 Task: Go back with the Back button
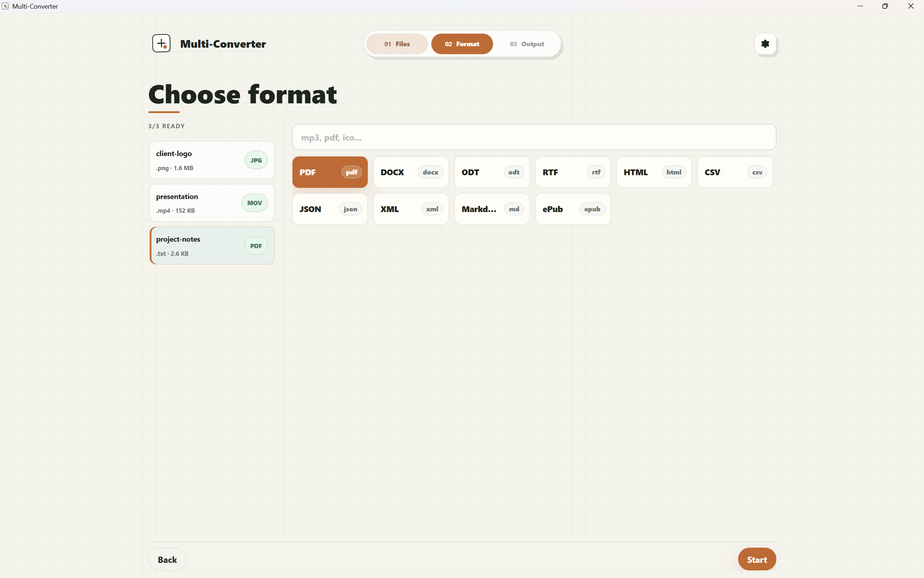click(167, 559)
